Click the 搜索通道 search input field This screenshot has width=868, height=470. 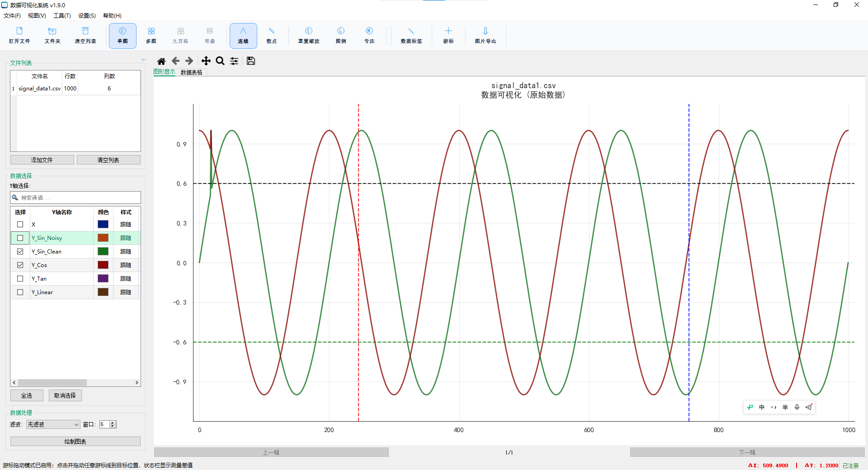click(x=75, y=197)
